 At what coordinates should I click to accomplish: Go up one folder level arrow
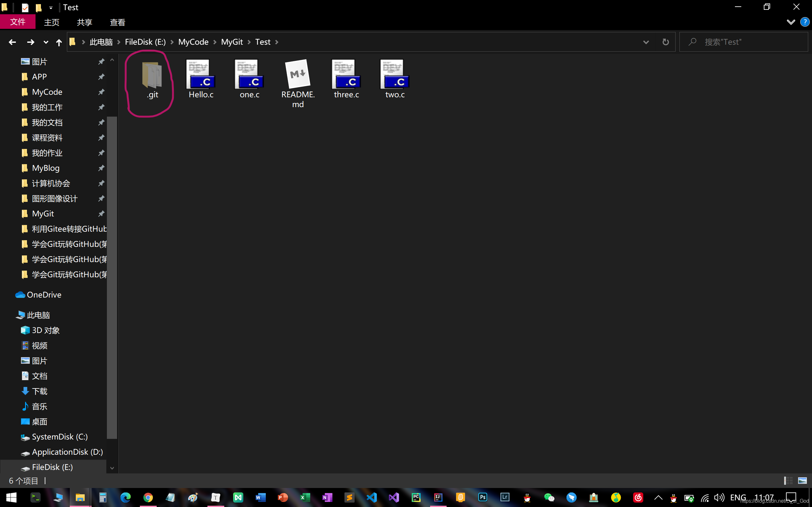(x=59, y=42)
